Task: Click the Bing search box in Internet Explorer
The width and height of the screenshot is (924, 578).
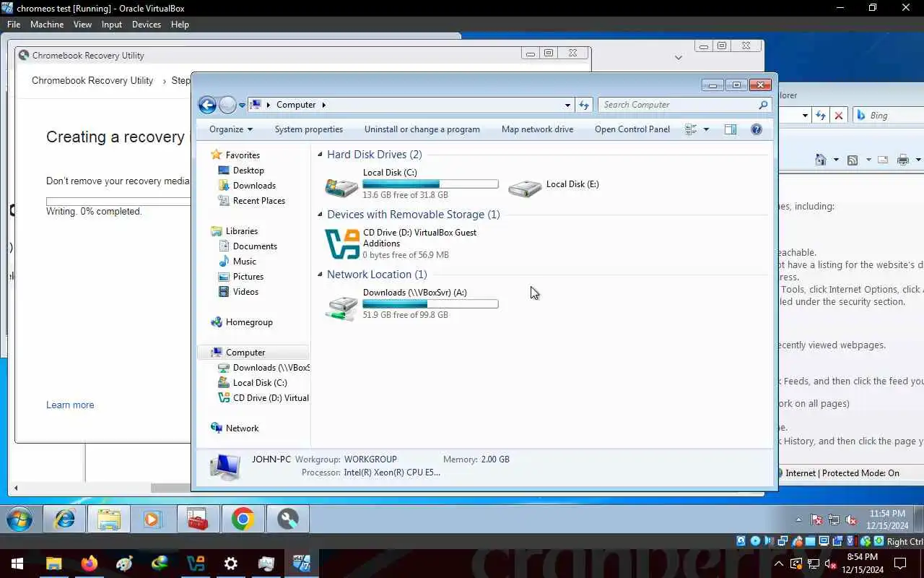Action: point(889,116)
